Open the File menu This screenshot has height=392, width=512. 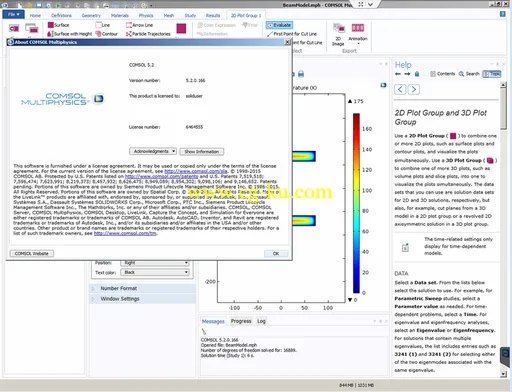coord(14,14)
